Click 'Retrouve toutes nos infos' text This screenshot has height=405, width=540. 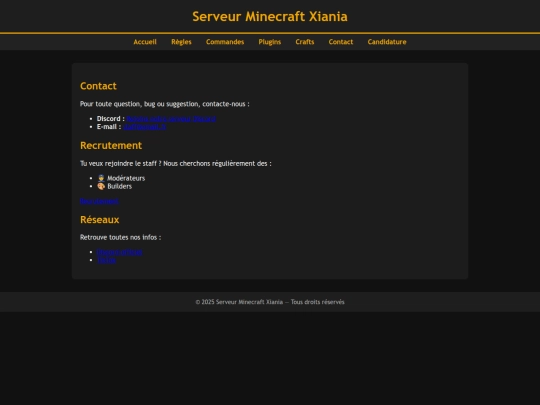click(120, 237)
